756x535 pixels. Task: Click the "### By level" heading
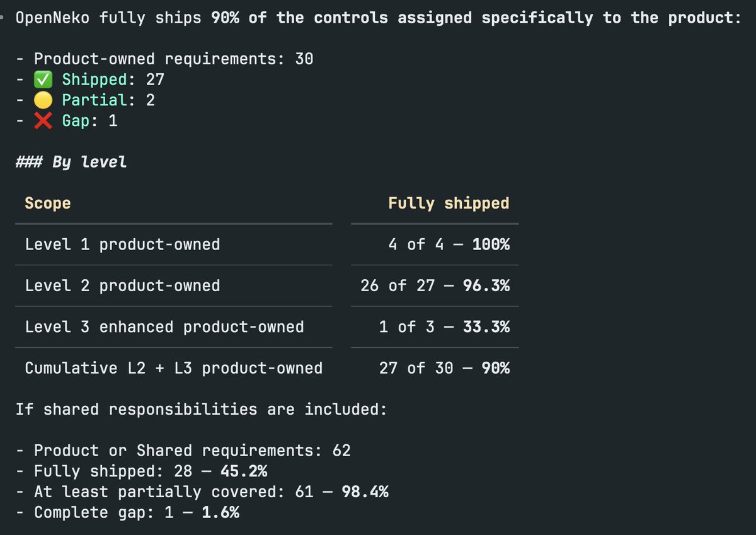[71, 162]
